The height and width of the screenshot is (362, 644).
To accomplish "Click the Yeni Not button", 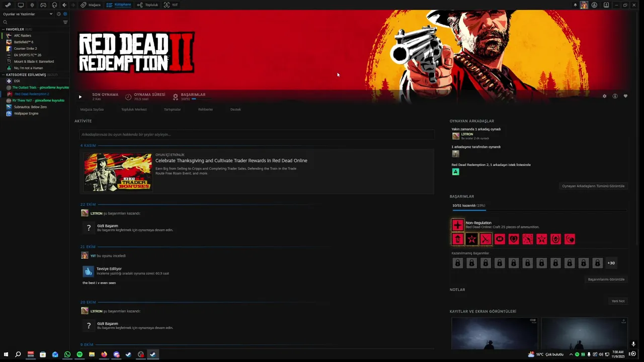I will [618, 301].
